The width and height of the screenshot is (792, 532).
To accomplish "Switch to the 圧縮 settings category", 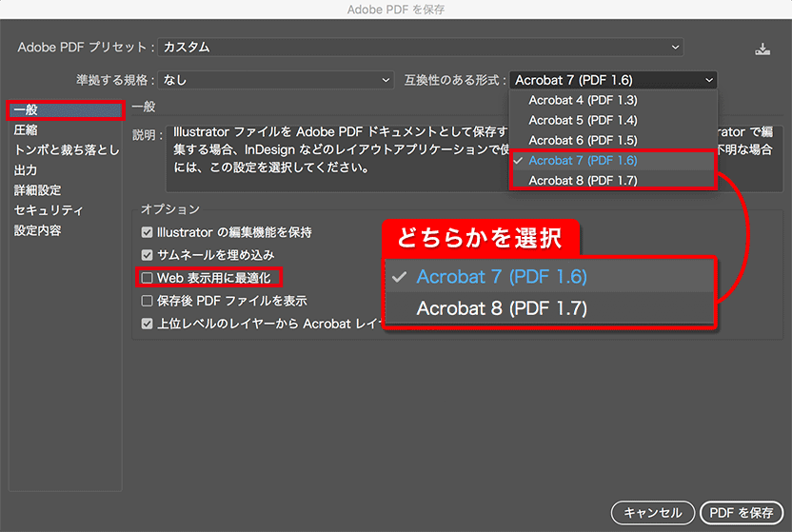I will tap(27, 130).
